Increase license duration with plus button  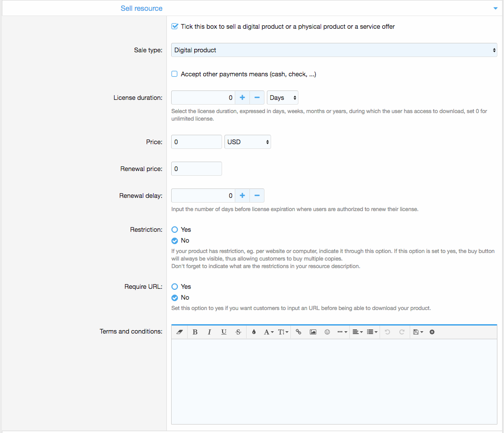tap(242, 98)
